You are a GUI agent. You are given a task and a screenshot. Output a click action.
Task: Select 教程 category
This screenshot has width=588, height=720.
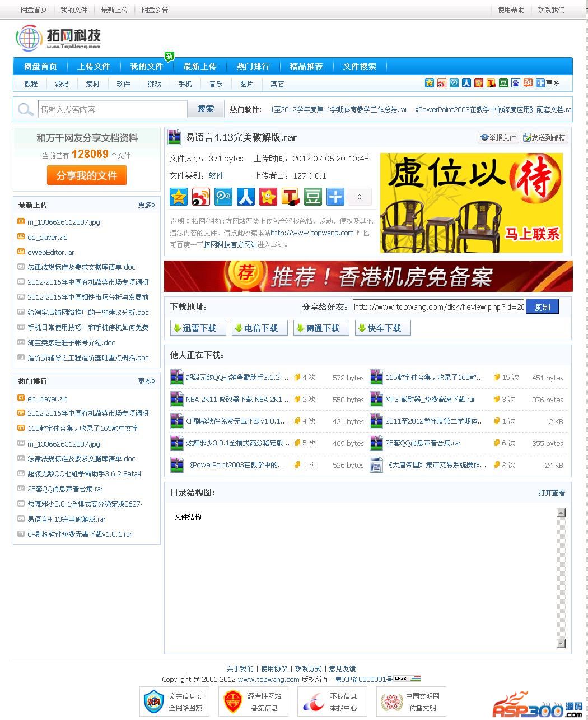(x=31, y=83)
